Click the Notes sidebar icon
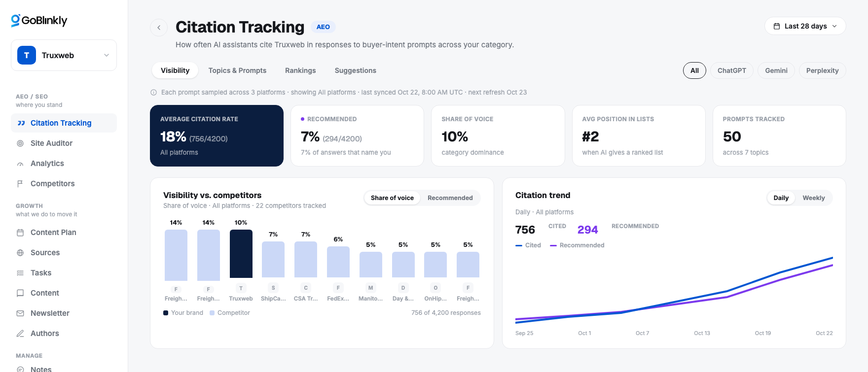 (x=20, y=369)
